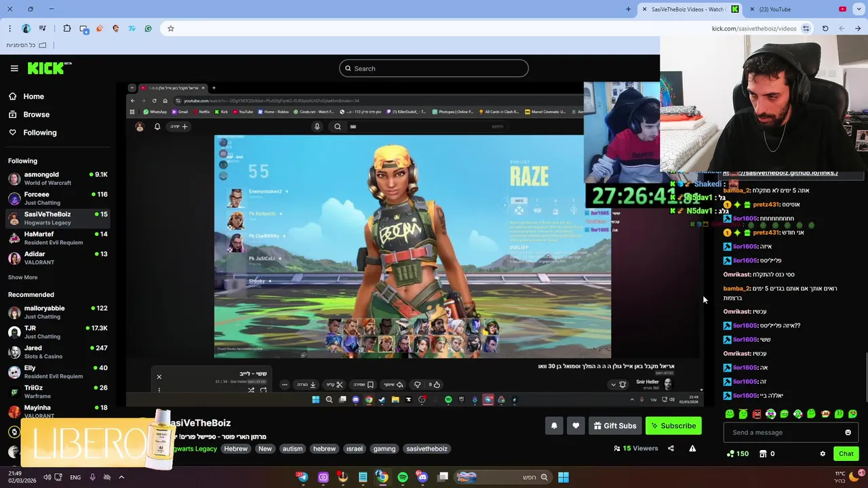Viewport: 868px width, 488px height.
Task: Open Adidar VALORANT channel
Action: click(x=58, y=258)
